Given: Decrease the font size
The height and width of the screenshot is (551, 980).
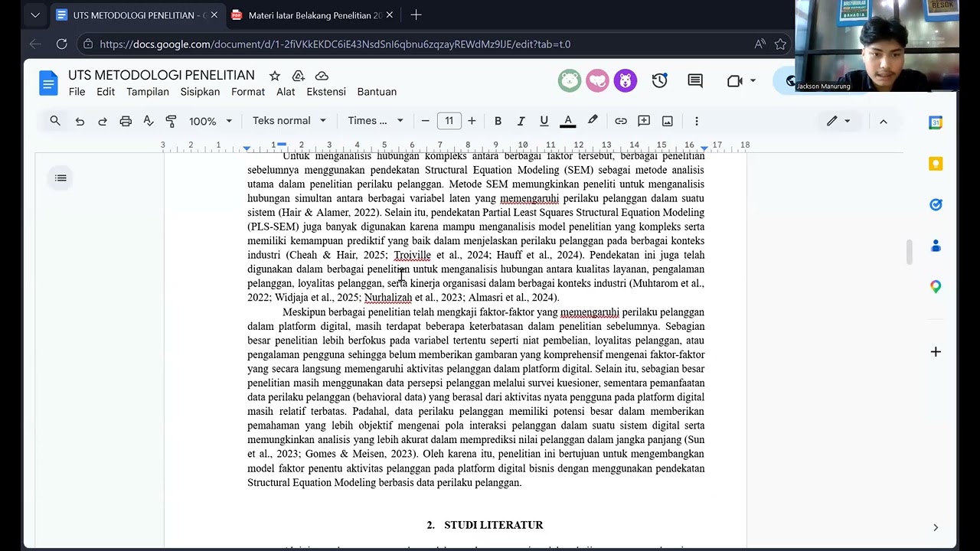Looking at the screenshot, I should 426,121.
